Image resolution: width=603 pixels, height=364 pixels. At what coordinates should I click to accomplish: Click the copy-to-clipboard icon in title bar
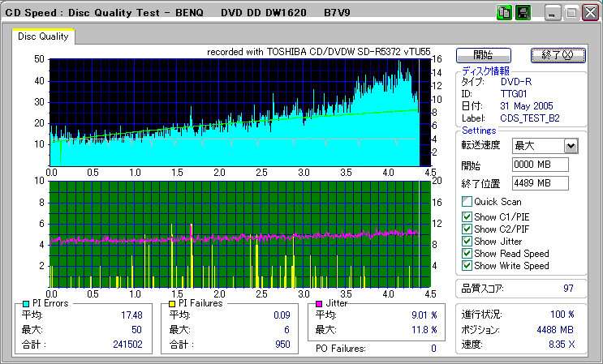pyautogui.click(x=504, y=13)
